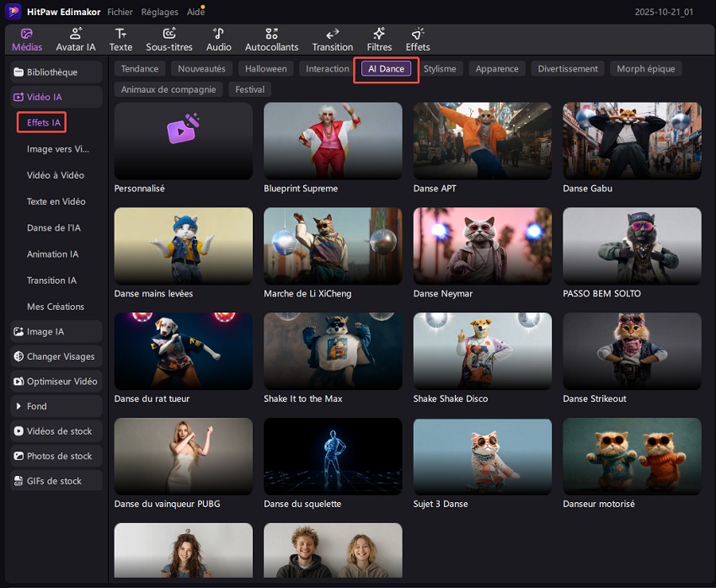Open Changer Visages in sidebar
Screen dimensions: 716x588
point(56,356)
